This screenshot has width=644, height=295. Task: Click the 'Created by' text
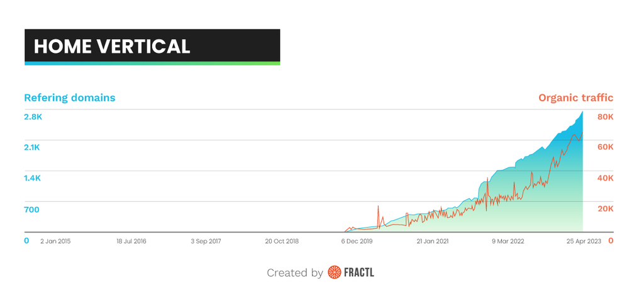[295, 273]
